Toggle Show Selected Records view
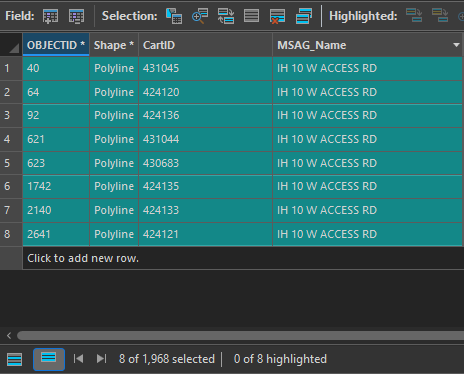Viewport: 464px width, 374px height. 49,359
